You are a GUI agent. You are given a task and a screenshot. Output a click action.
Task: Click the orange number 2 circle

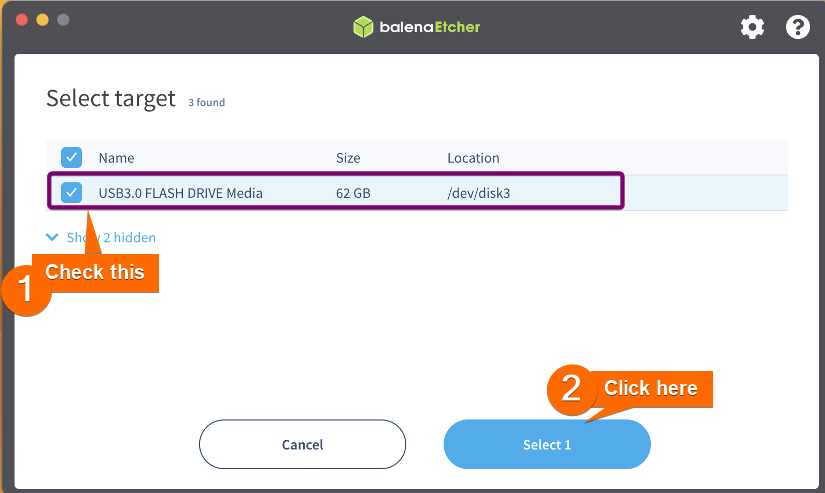click(571, 389)
